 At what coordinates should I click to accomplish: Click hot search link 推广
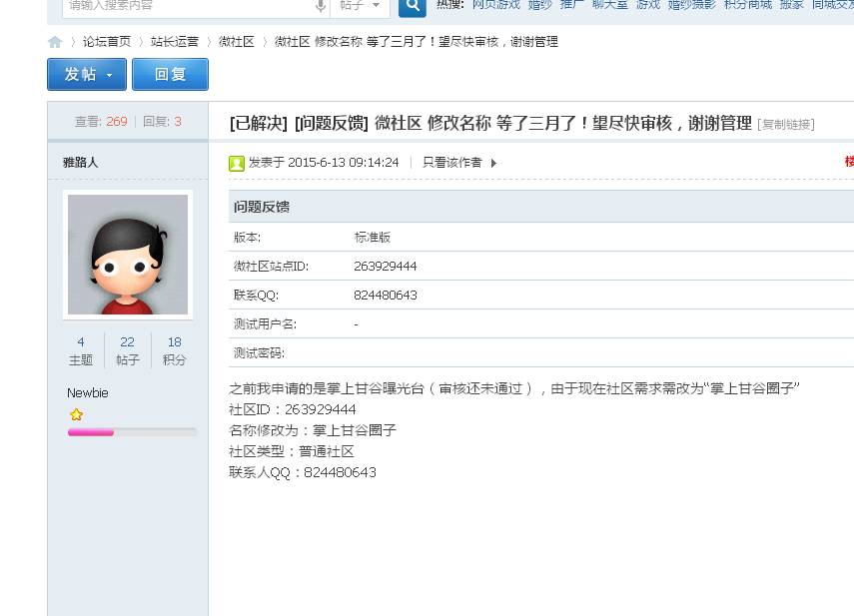tap(572, 5)
